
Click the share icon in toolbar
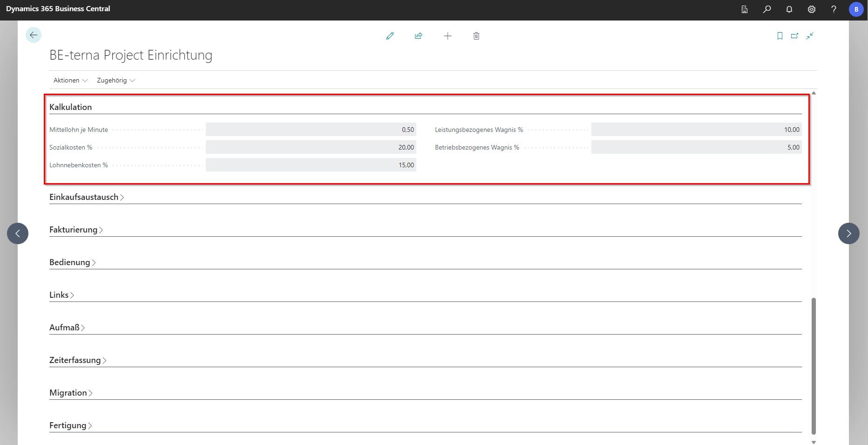tap(419, 36)
